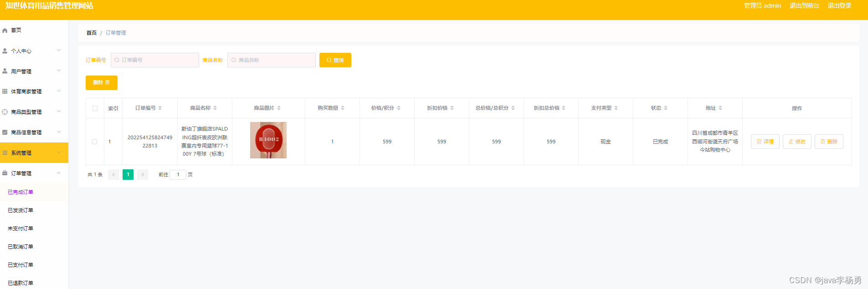Viewport: 868px width, 289px height.
Task: Open 详情 for the order row
Action: (765, 142)
